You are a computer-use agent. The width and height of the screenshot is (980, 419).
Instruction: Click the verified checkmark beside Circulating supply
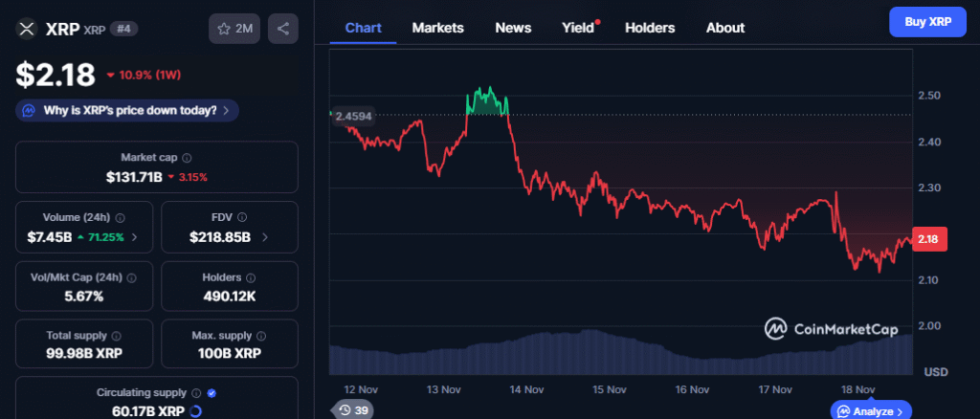click(x=212, y=393)
